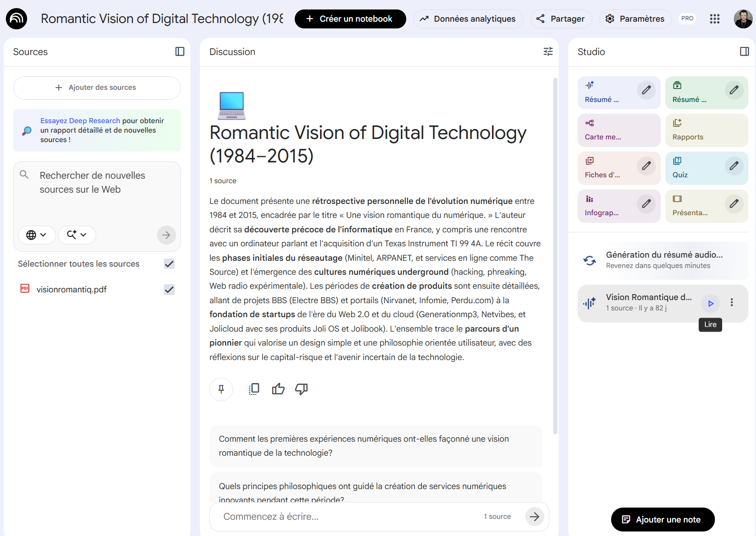Viewport: 756px width, 536px height.
Task: Give the summary a thumbs down
Action: click(301, 389)
